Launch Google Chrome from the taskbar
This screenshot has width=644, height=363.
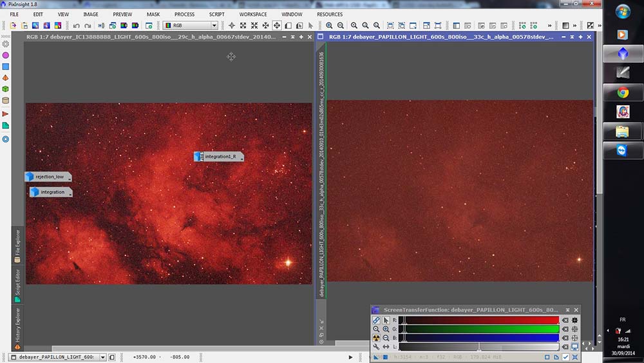(x=622, y=92)
